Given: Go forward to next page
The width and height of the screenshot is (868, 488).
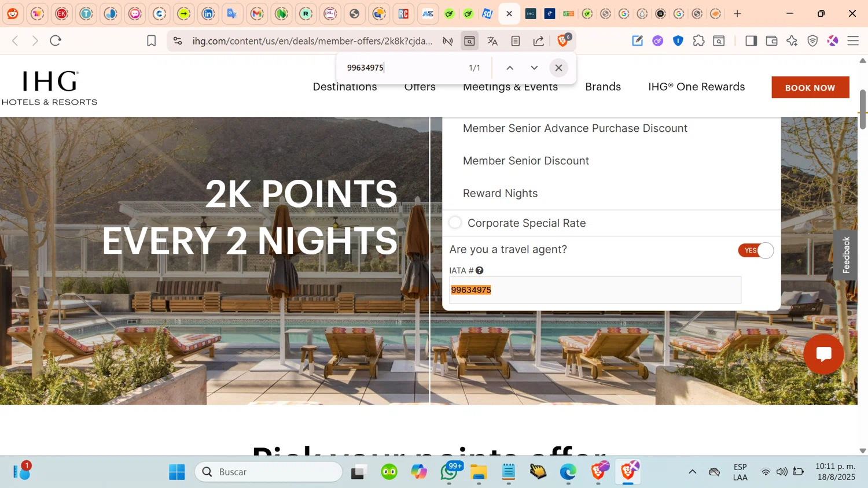Looking at the screenshot, I should click(x=35, y=40).
